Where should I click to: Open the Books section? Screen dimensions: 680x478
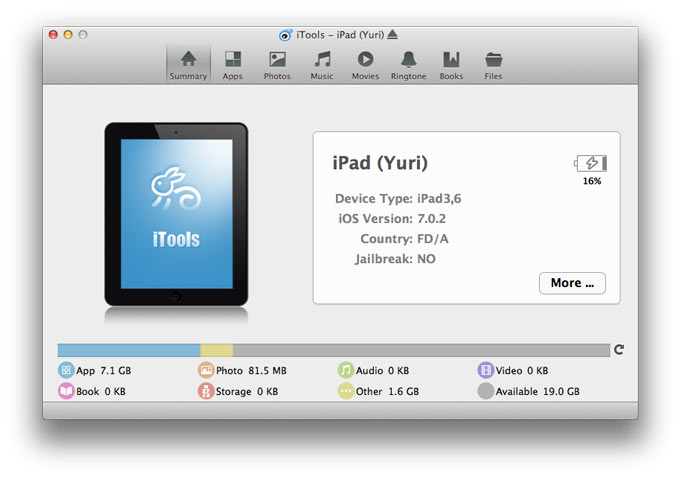point(451,65)
